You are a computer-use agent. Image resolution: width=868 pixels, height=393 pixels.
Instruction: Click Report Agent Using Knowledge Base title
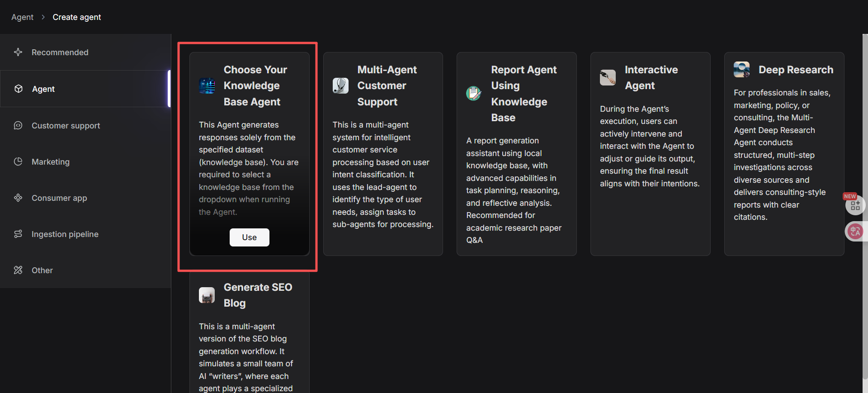coord(524,94)
